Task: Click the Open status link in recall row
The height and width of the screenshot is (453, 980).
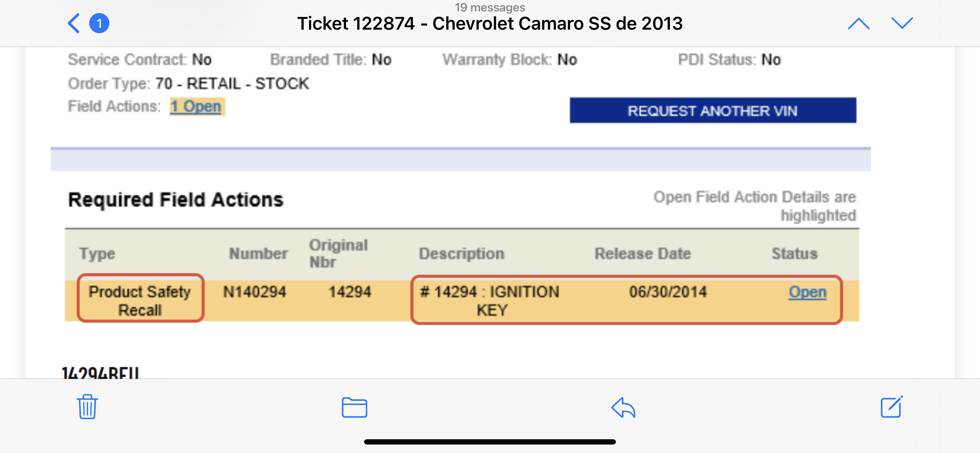Action: tap(807, 292)
